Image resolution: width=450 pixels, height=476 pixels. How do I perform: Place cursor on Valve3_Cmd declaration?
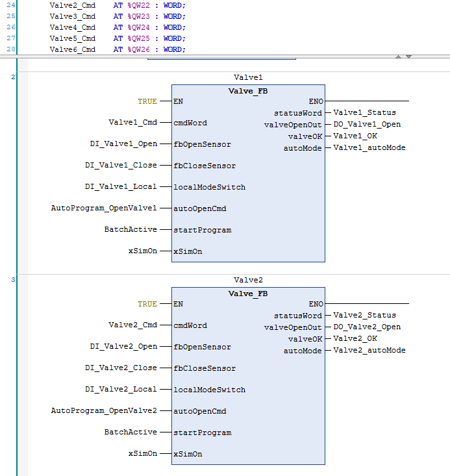[x=73, y=16]
